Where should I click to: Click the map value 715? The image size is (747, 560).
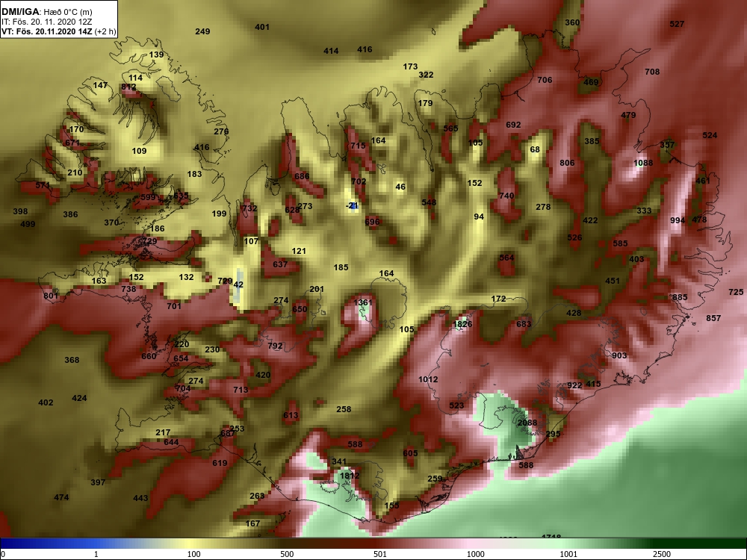click(x=358, y=146)
